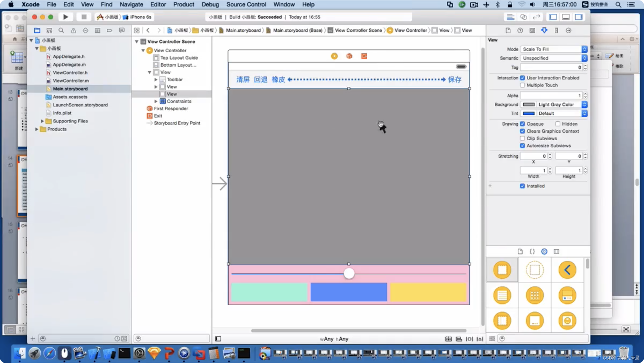The image size is (644, 363).
Task: Expand Constraints section in document outline
Action: point(156,101)
